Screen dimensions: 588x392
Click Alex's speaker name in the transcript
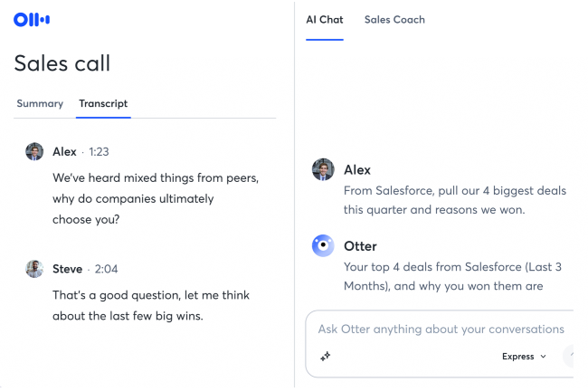(64, 151)
